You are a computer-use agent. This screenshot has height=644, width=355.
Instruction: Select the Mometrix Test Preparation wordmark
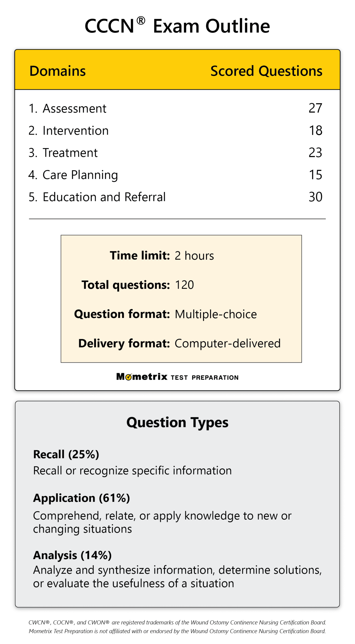[177, 377]
